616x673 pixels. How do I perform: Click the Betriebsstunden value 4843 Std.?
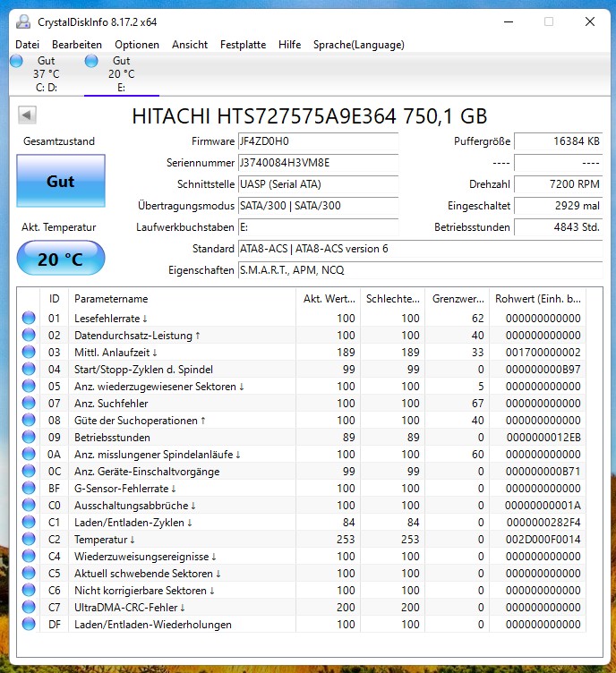558,227
